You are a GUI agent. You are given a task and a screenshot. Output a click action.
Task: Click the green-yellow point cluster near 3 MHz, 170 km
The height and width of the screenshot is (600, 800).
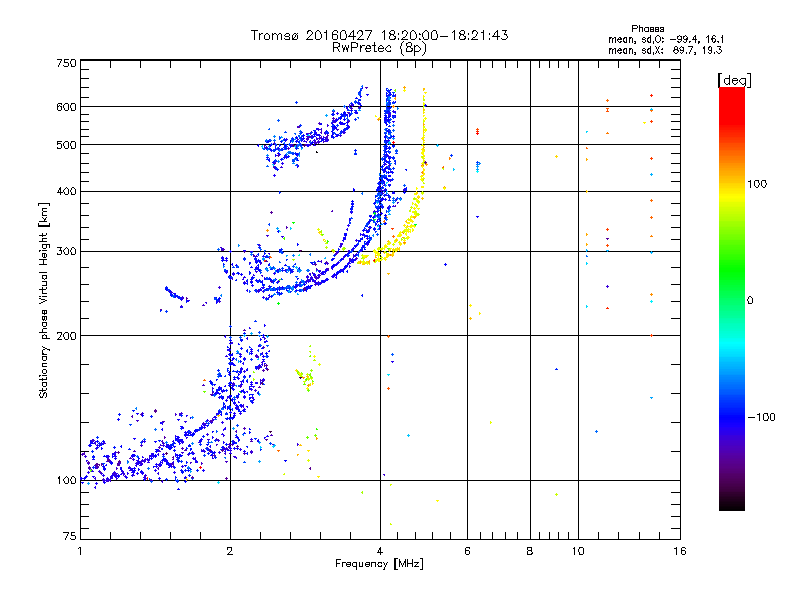coord(307,378)
